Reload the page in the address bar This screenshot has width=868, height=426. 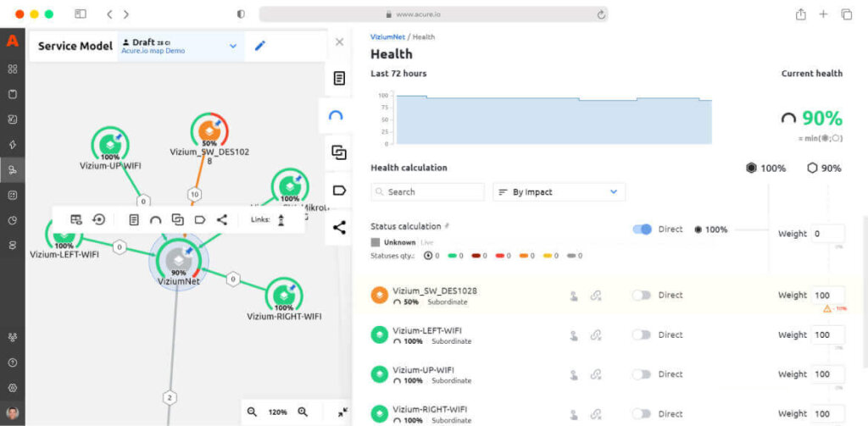coord(601,15)
